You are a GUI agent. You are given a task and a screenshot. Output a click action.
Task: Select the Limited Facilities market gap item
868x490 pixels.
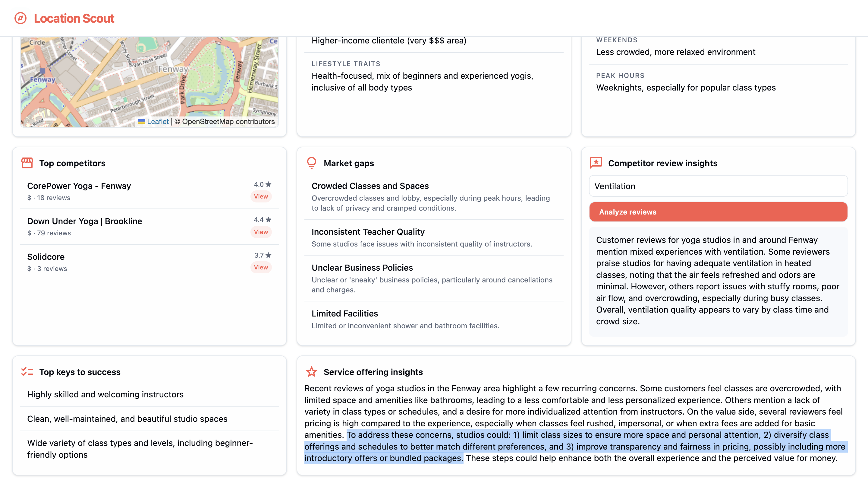tap(344, 313)
